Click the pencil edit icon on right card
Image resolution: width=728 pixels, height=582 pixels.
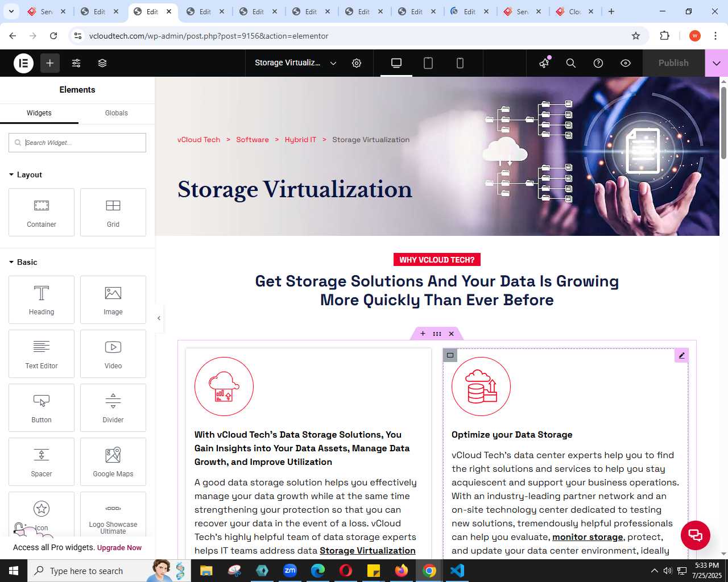(681, 355)
